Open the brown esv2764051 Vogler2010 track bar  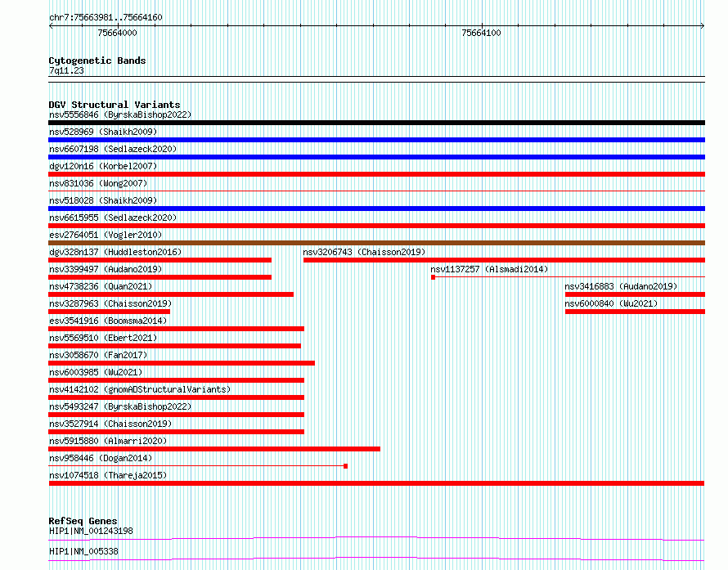(376, 243)
